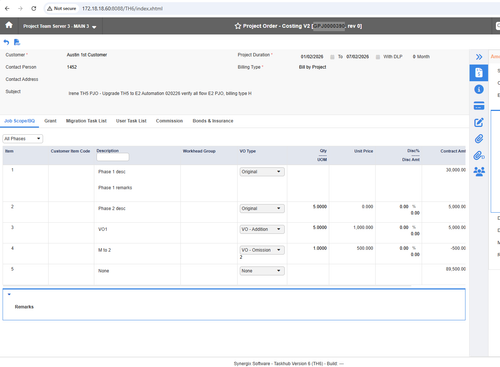This screenshot has height=367, width=500.
Task: Click contract amount 89,500.00
Action: point(456,269)
